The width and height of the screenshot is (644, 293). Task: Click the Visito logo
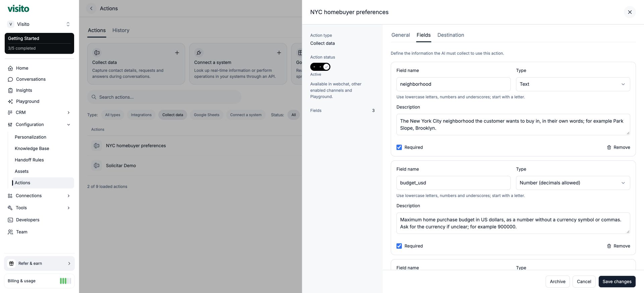(18, 9)
